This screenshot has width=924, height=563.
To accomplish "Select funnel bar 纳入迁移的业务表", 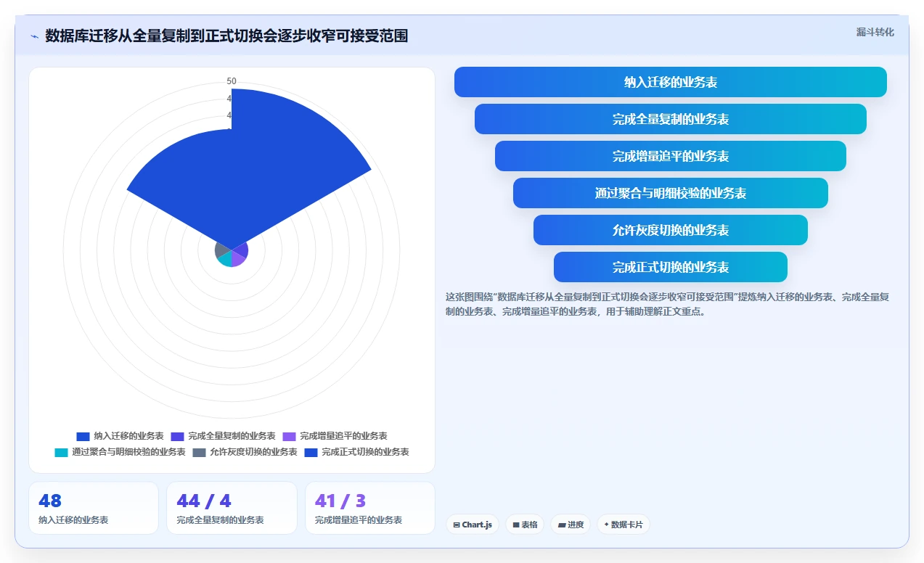I will (x=670, y=82).
